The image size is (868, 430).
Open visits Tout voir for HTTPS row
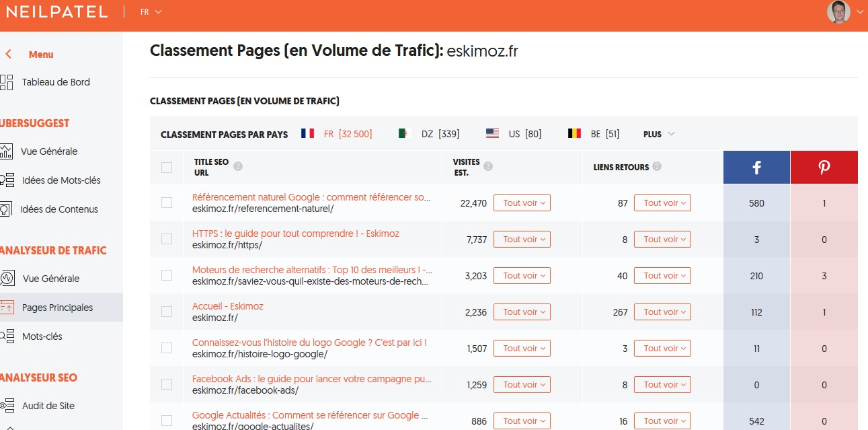522,240
